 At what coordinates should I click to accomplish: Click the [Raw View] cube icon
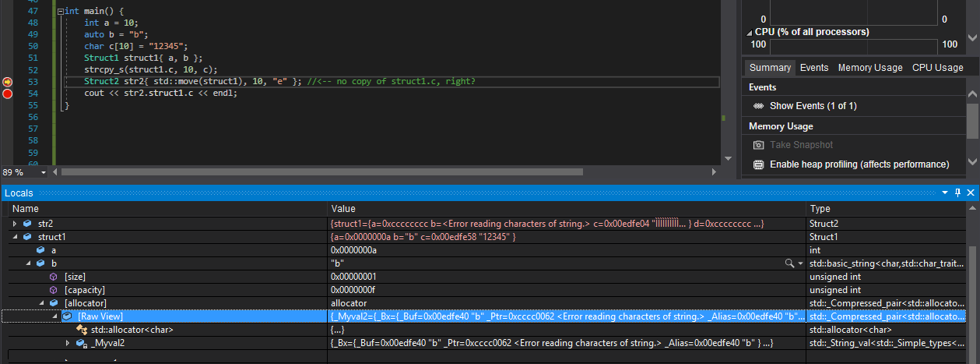point(67,316)
